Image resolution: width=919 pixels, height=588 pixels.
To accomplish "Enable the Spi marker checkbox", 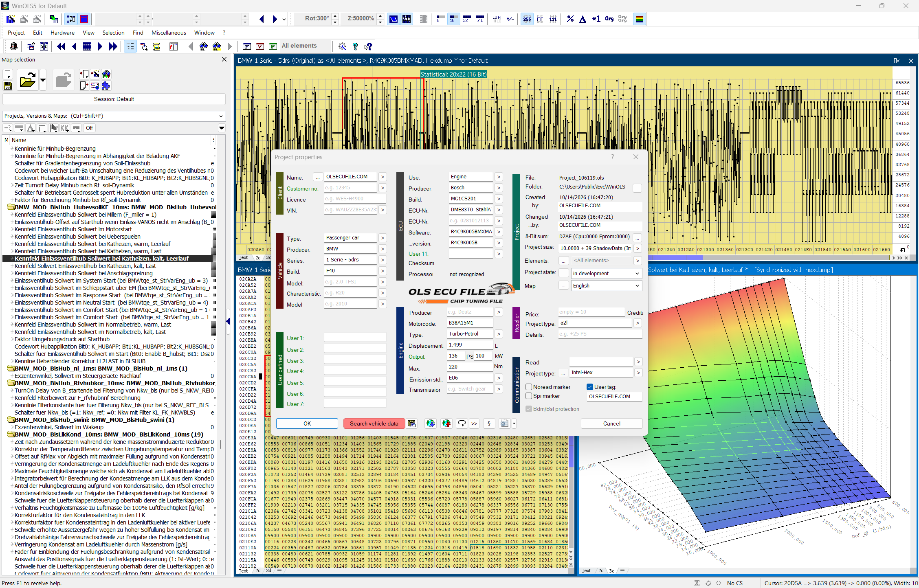I will coord(529,396).
